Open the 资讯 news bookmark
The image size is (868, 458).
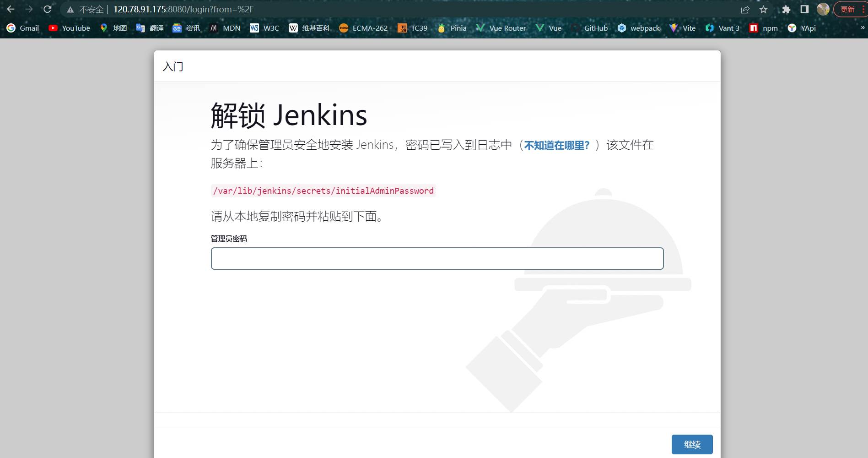pos(186,28)
